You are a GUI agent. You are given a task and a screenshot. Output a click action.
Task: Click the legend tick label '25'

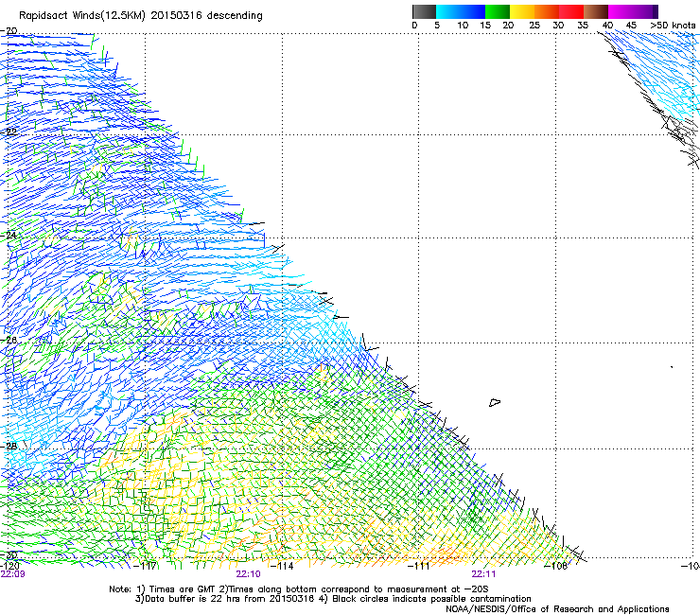point(534,26)
